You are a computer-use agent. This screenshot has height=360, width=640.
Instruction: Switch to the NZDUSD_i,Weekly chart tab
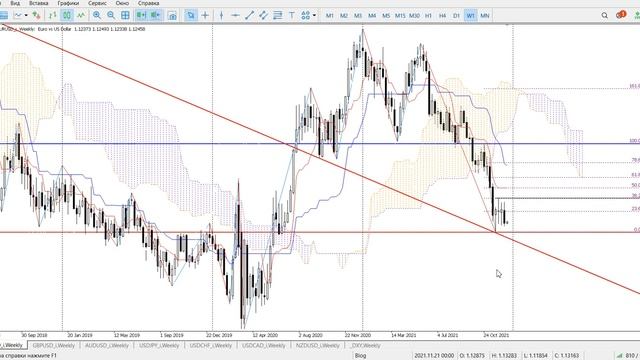point(318,345)
